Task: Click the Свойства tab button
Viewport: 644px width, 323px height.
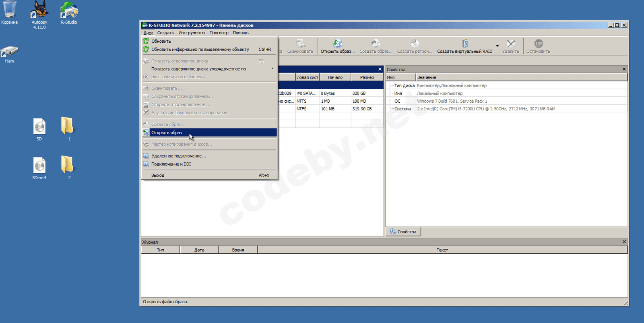Action: (403, 232)
